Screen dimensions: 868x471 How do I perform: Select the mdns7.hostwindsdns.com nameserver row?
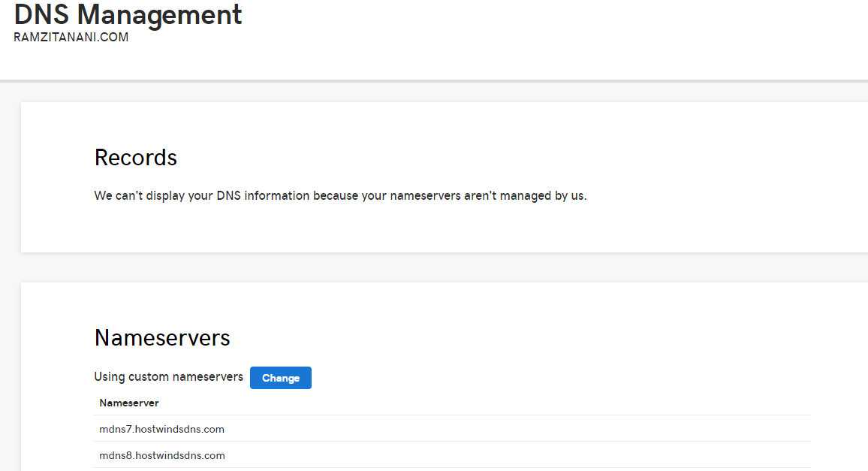pos(161,429)
